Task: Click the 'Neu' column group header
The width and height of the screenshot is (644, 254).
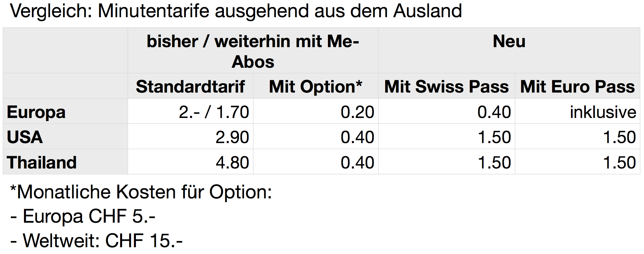Action: [x=509, y=42]
